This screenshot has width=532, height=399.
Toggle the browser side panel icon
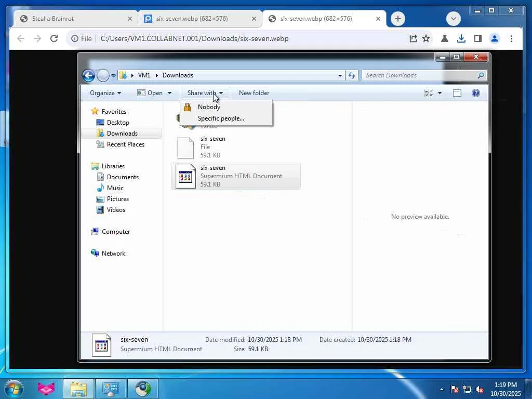(x=478, y=38)
